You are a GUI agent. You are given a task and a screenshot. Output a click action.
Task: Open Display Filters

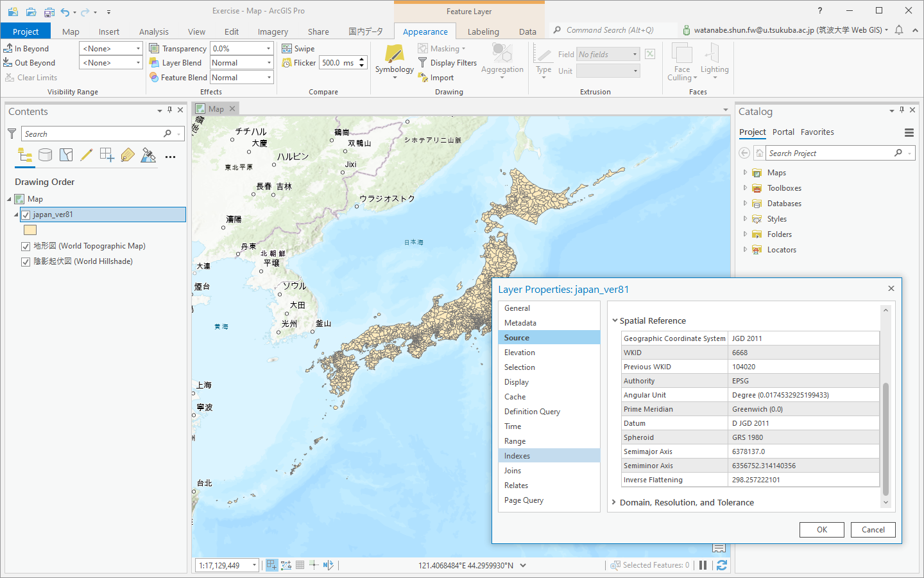click(x=448, y=63)
